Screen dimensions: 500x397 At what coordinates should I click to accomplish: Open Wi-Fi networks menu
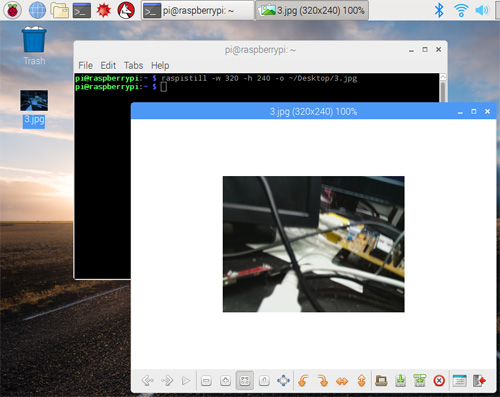(x=461, y=11)
